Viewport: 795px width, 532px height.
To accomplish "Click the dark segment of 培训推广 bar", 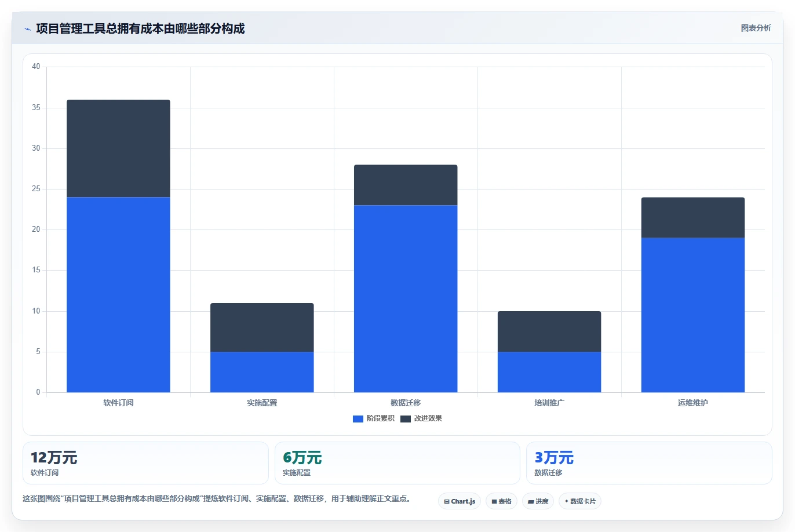I will click(549, 331).
